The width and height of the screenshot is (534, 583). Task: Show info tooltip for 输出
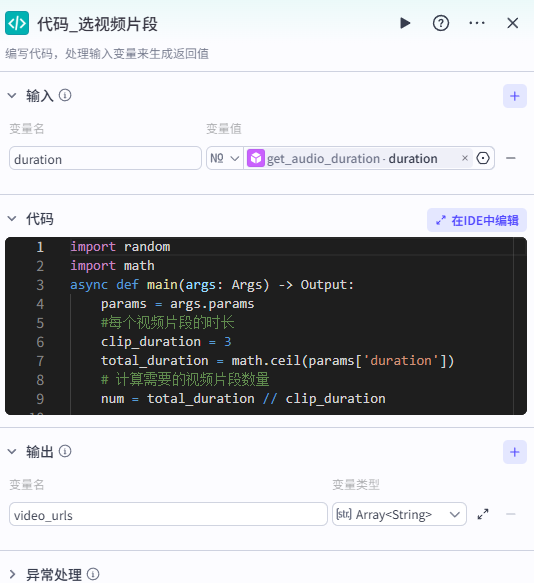pyautogui.click(x=65, y=451)
